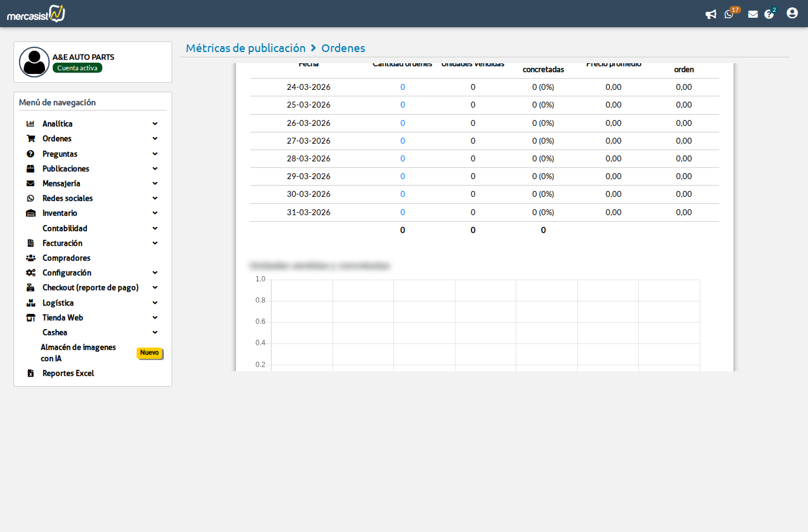Click the Reportes Excel file icon

[30, 373]
